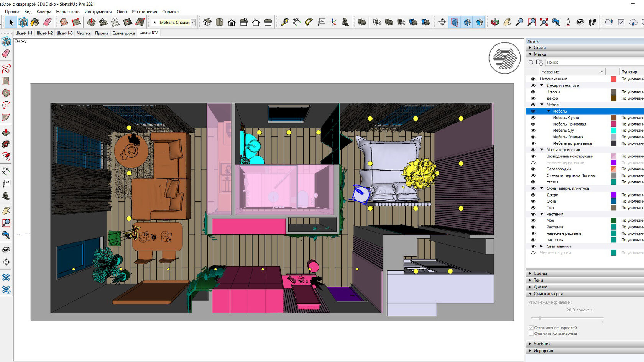The width and height of the screenshot is (644, 362).
Task: Collapse the Смягчить края panel
Action: pyautogui.click(x=530, y=294)
